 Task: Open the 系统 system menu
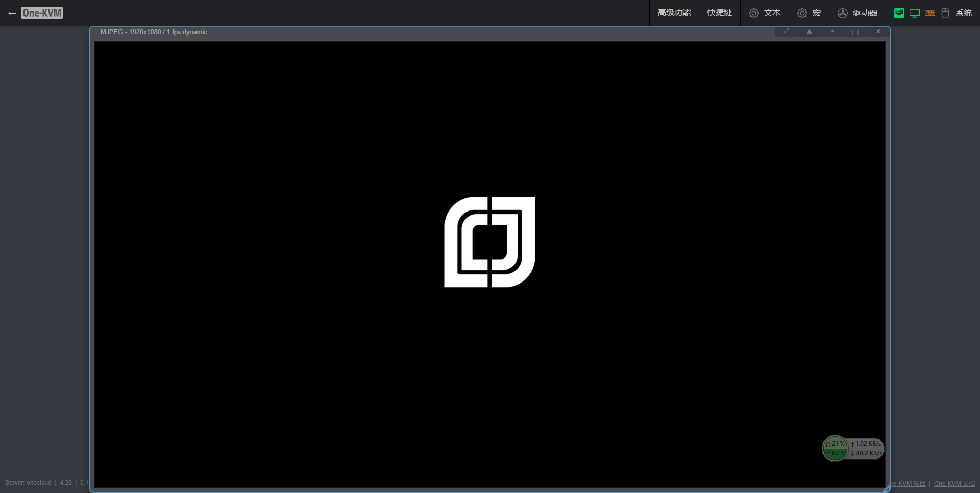tap(963, 13)
